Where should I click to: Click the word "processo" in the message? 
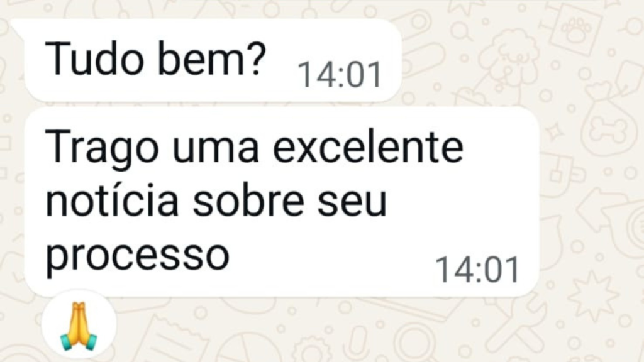pos(137,255)
